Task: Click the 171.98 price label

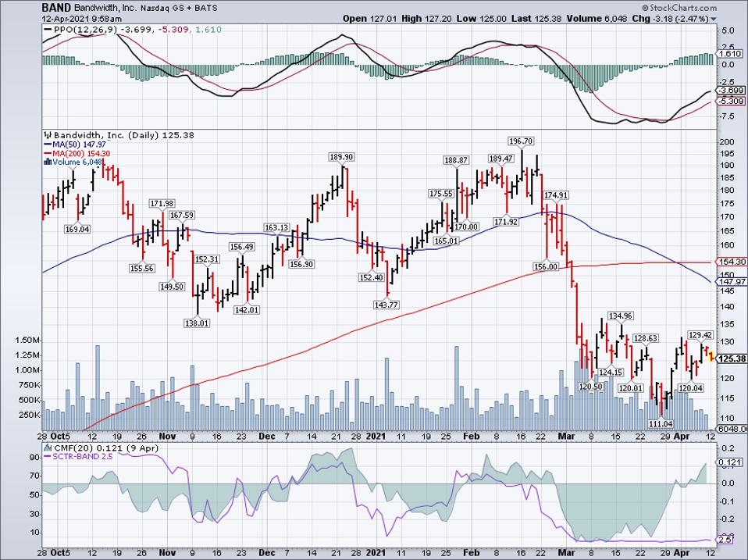Action: pos(162,204)
